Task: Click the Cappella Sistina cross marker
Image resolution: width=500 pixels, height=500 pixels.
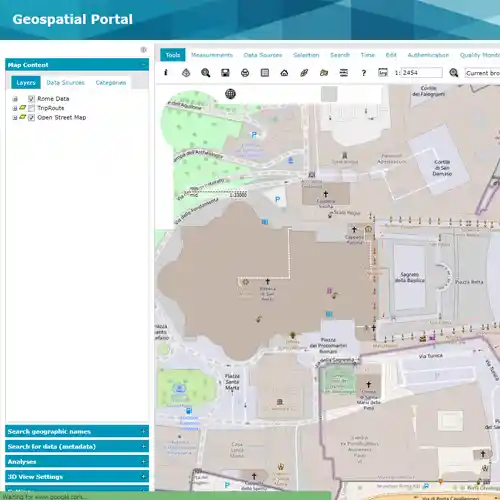Action: tap(326, 194)
